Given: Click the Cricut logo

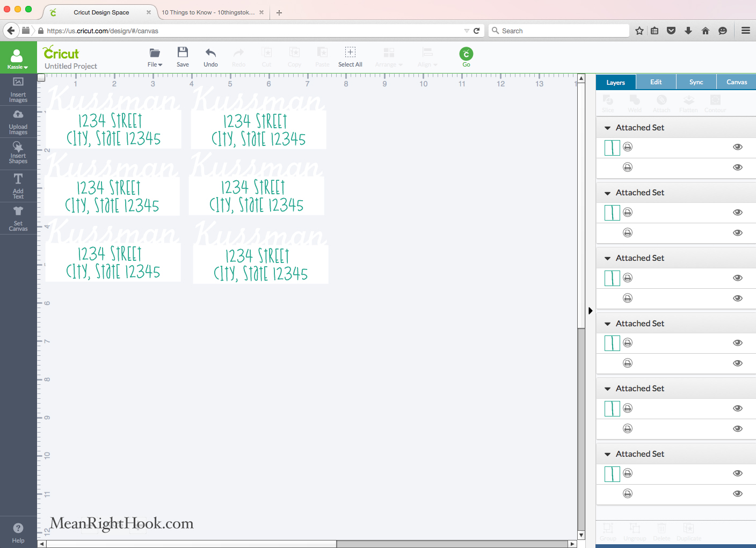Looking at the screenshot, I should pyautogui.click(x=61, y=53).
